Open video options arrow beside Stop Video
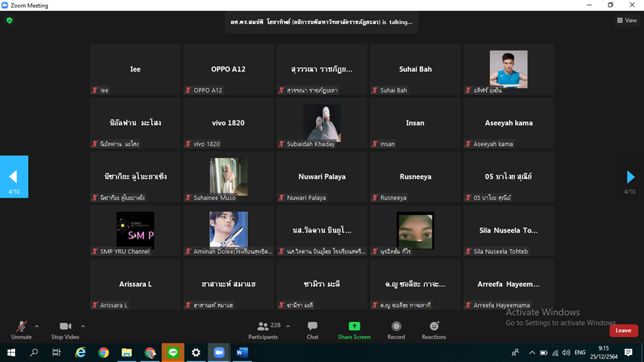 tap(82, 326)
